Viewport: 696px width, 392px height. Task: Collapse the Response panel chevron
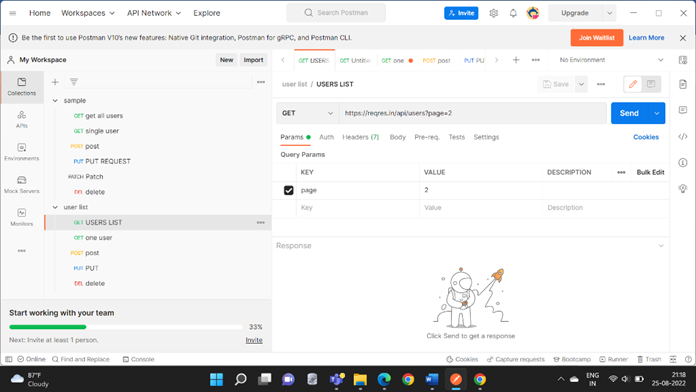point(661,245)
